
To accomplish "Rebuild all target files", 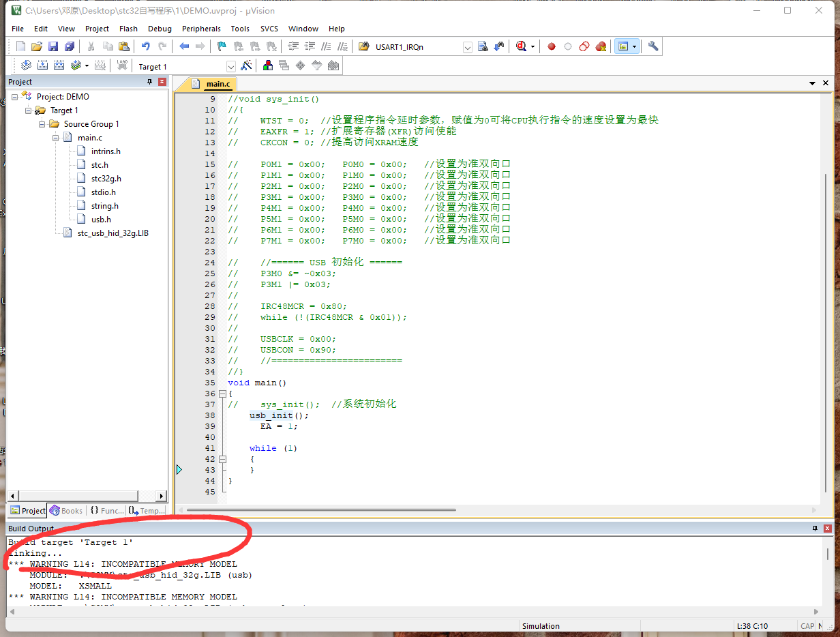I will point(59,65).
